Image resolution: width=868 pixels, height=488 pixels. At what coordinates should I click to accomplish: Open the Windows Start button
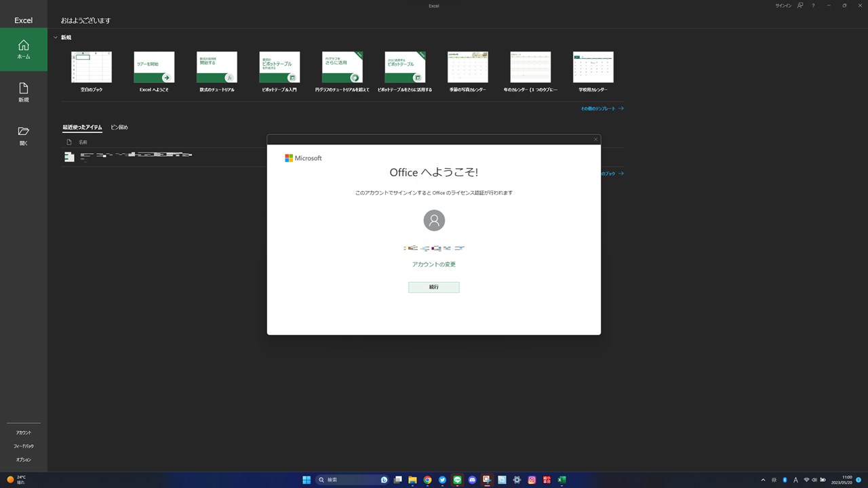click(x=307, y=480)
